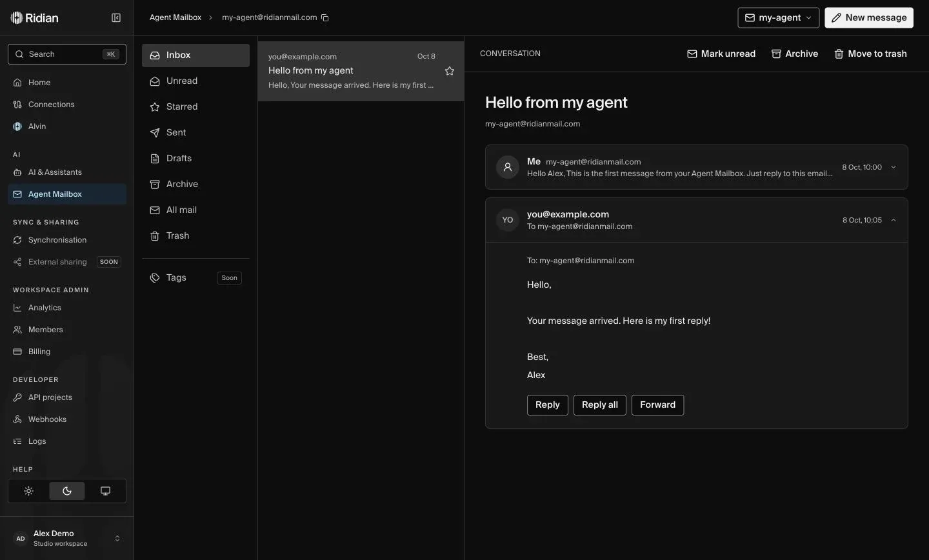Open the Alex Demo workspace switcher
The width and height of the screenshot is (929, 560).
(x=67, y=538)
